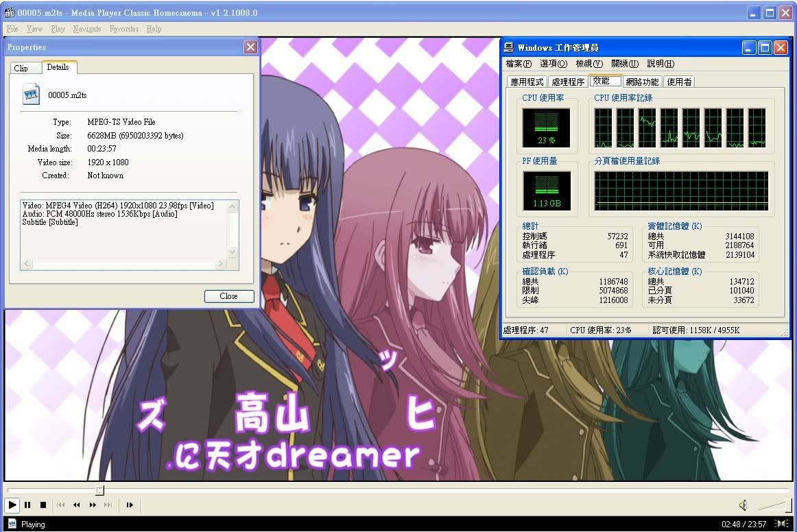
Task: Click the Audio PCM 48000Hz stream line
Action: pyautogui.click(x=99, y=214)
